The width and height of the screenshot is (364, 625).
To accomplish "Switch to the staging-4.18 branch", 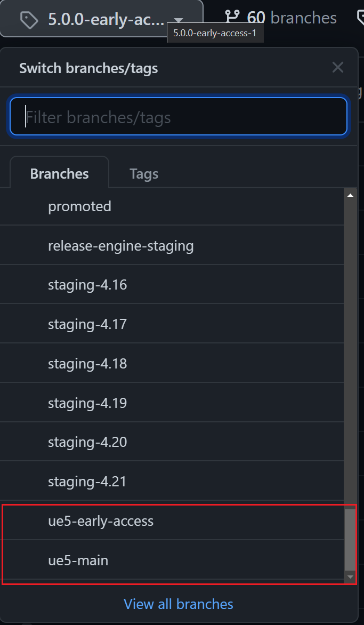I will click(87, 364).
